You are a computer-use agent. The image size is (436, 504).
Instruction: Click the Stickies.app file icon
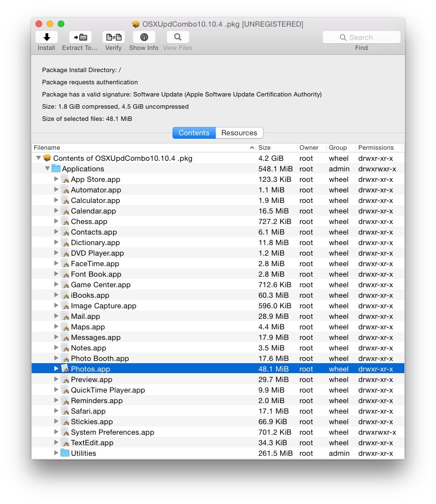[x=65, y=421]
